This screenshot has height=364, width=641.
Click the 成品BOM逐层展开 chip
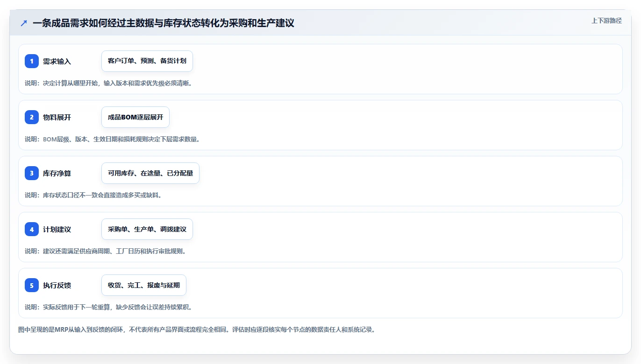135,117
